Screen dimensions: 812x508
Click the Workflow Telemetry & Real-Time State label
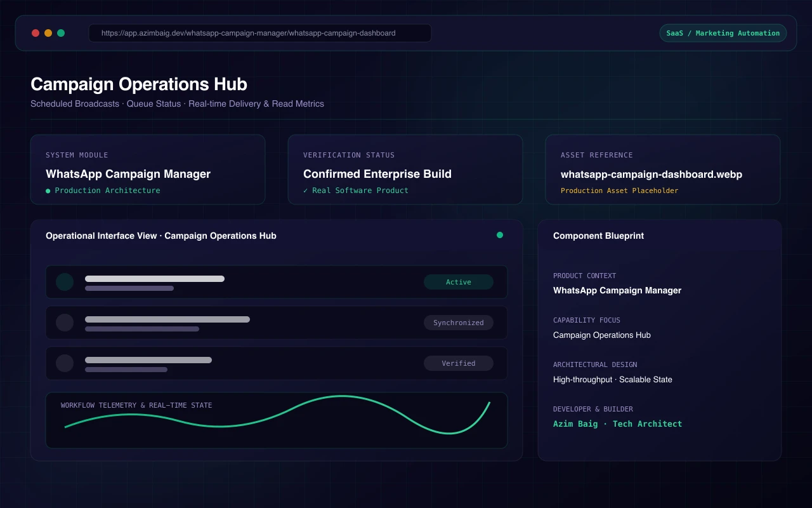click(136, 405)
